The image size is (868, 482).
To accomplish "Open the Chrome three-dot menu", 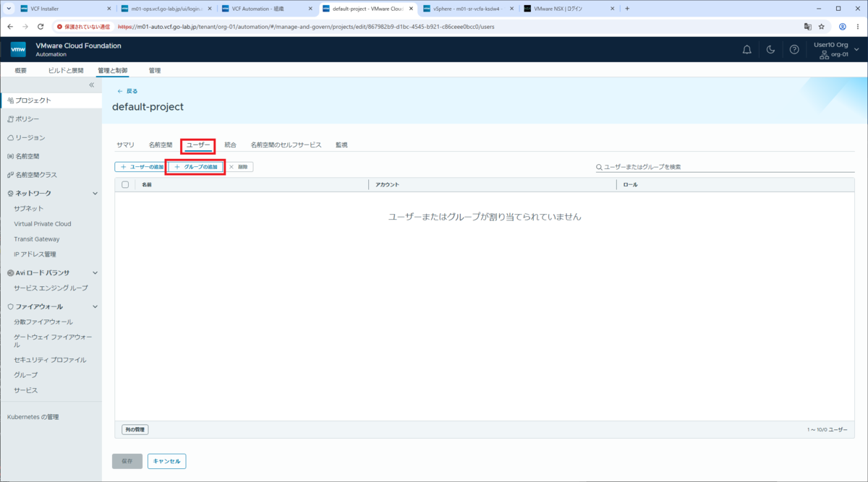I will (x=857, y=26).
